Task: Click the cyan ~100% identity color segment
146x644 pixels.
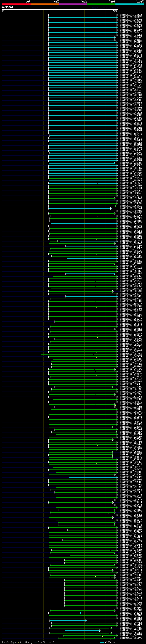Action: click(130, 4)
